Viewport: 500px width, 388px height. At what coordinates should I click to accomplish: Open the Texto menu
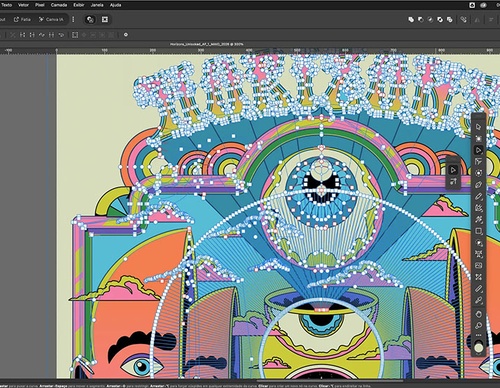click(6, 5)
